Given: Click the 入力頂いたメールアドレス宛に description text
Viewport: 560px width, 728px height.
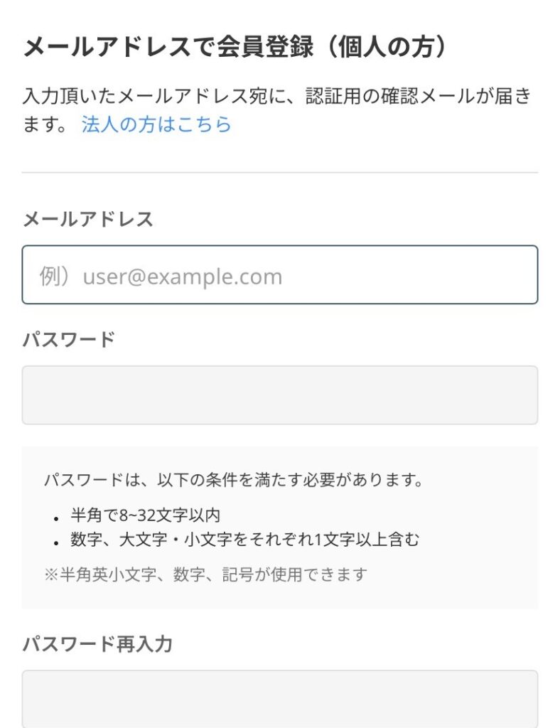Looking at the screenshot, I should coord(163,96).
